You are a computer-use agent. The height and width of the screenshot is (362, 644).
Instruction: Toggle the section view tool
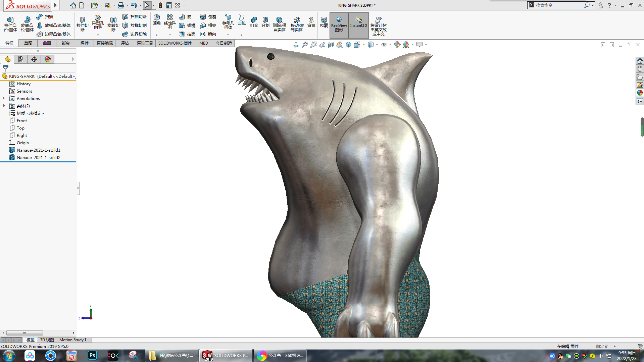[331, 45]
